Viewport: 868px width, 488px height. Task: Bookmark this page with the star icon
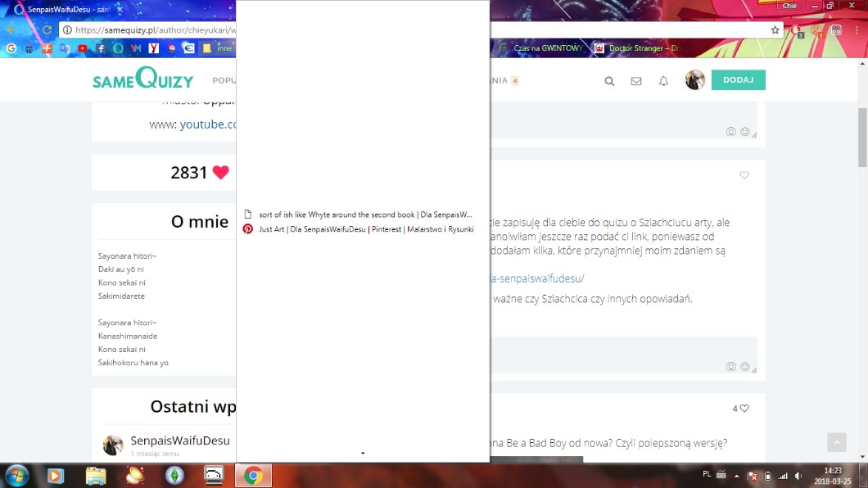point(775,30)
